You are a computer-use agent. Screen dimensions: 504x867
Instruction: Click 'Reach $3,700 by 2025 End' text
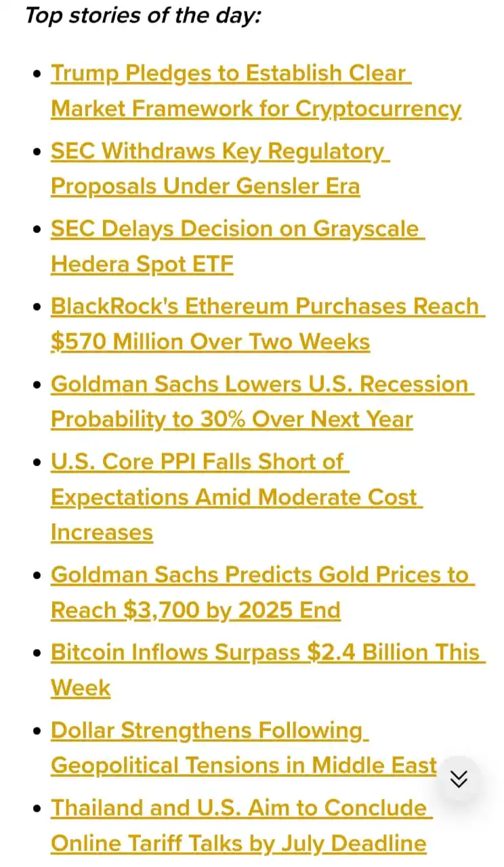tap(195, 610)
